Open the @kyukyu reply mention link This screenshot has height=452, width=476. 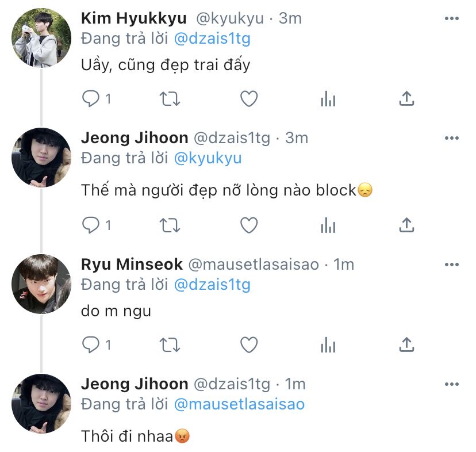pyautogui.click(x=208, y=158)
